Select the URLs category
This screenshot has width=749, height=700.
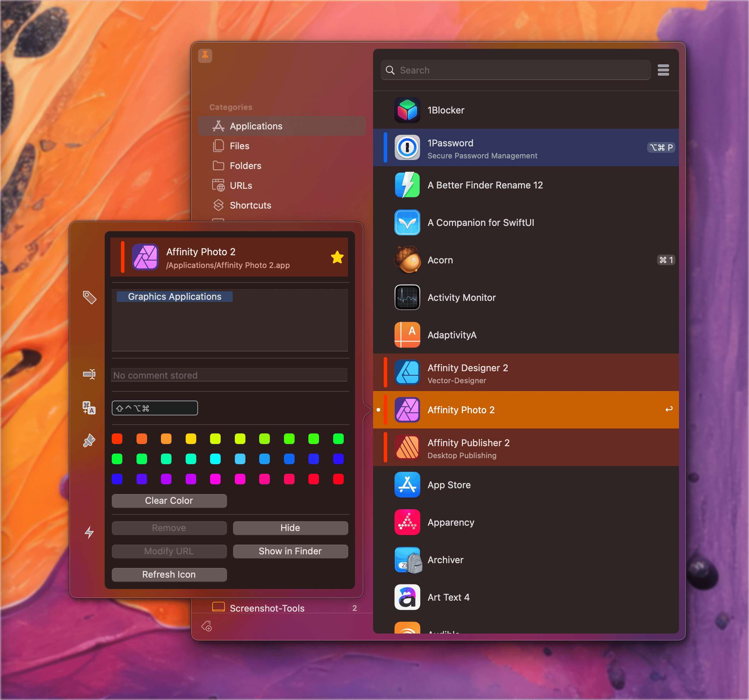pyautogui.click(x=282, y=185)
